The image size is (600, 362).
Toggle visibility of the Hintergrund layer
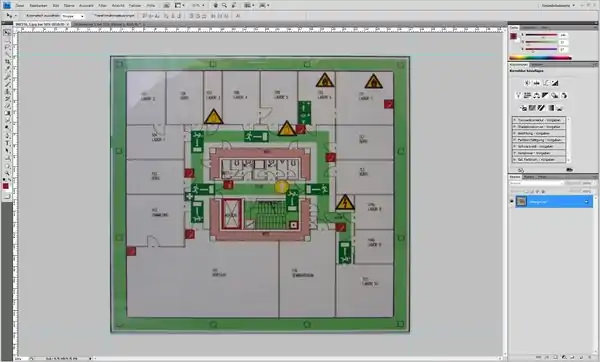click(512, 201)
